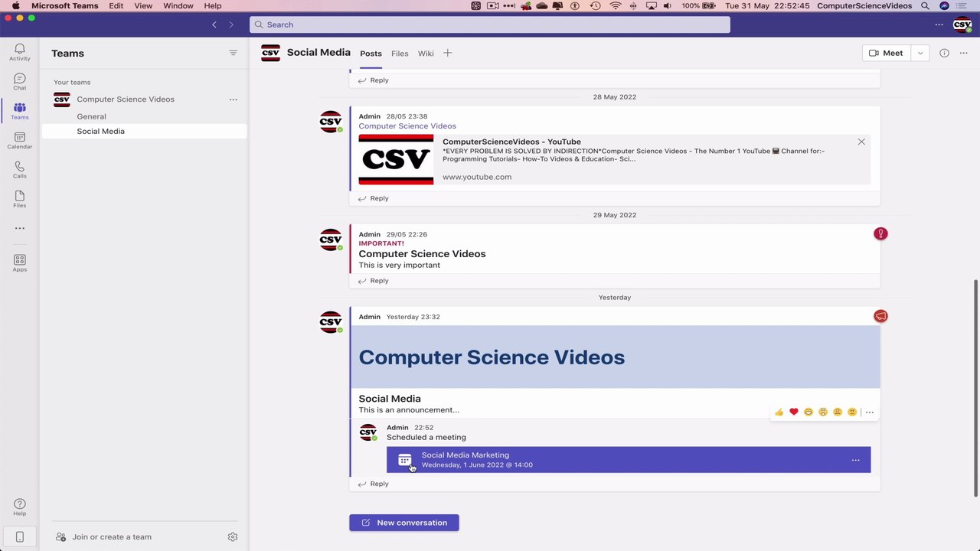Viewport: 980px width, 551px height.
Task: Click the mobile app download icon
Action: point(20,536)
